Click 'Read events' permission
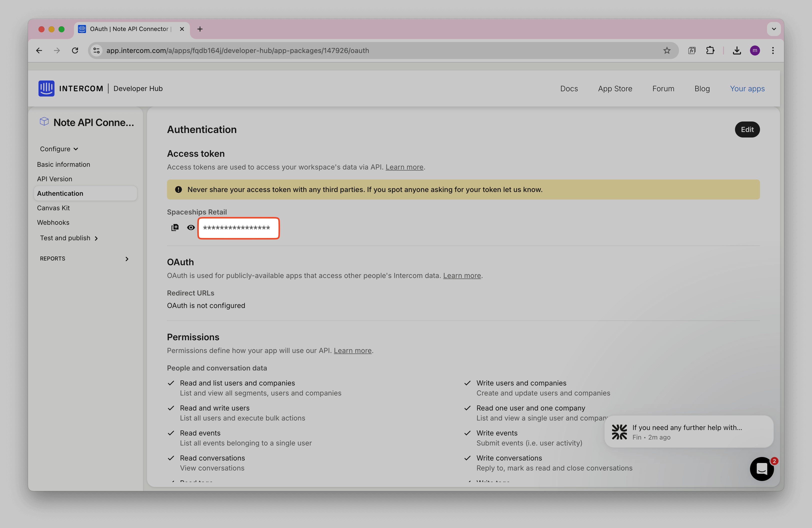 coord(200,433)
